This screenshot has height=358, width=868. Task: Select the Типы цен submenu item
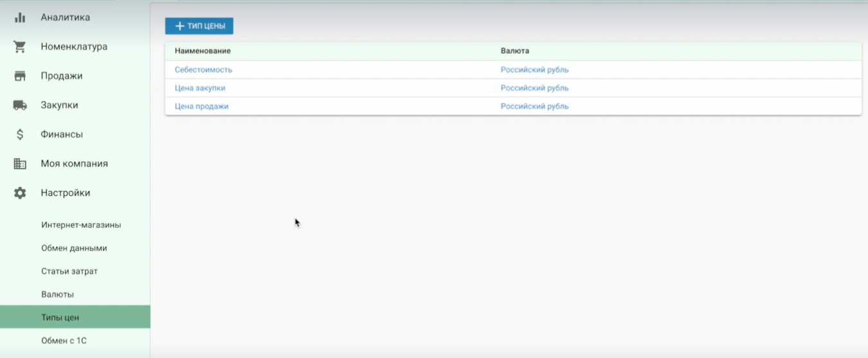75,318
